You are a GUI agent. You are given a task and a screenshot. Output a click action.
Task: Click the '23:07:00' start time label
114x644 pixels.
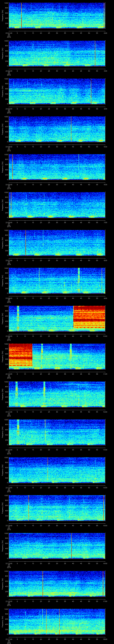[9, 260]
